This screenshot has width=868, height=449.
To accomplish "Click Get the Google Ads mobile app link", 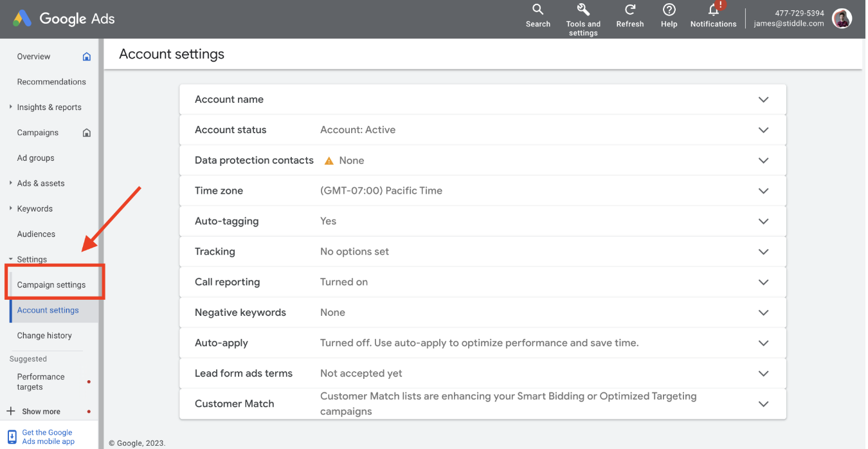I will point(48,437).
